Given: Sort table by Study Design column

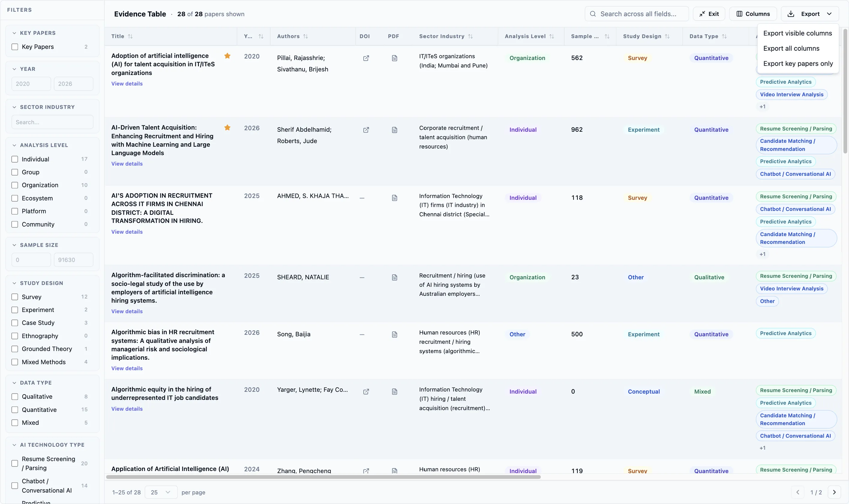Looking at the screenshot, I should coord(667,36).
